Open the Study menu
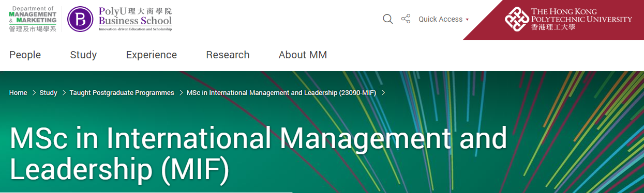The image size is (644, 193). [83, 55]
